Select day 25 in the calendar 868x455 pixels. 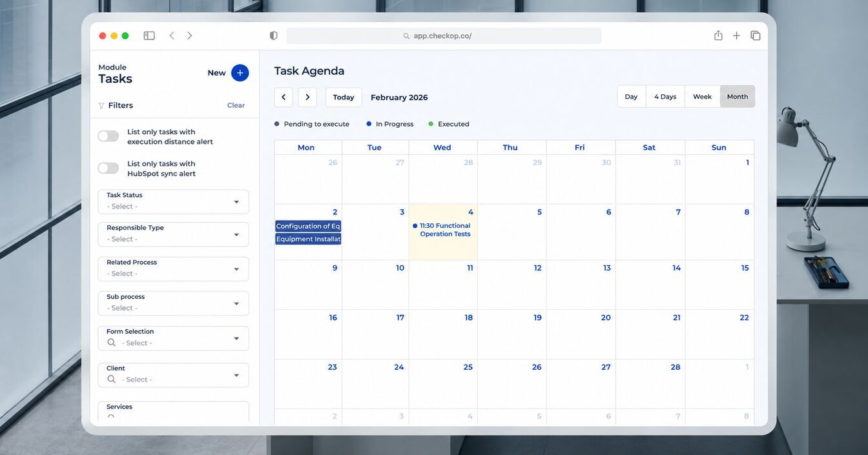[x=468, y=367]
